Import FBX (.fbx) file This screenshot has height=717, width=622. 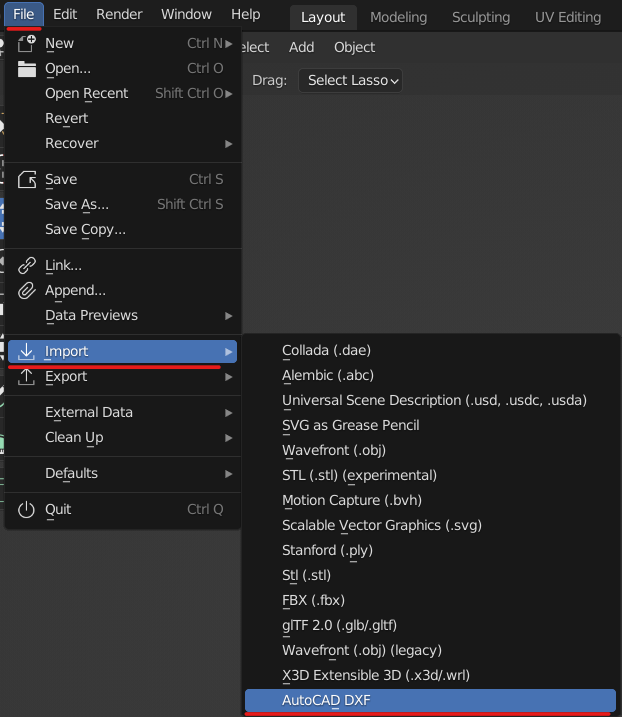pyautogui.click(x=430, y=600)
